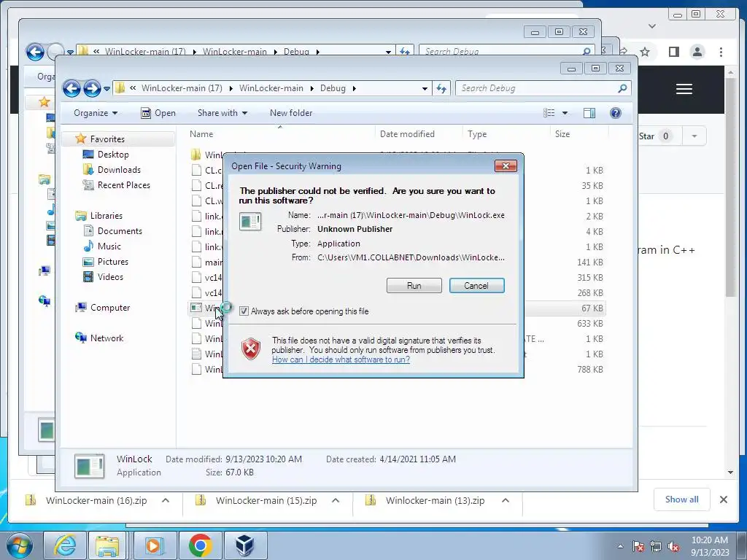Open recent pages dropdown next to forward button
Image resolution: width=747 pixels, height=560 pixels.
coord(107,88)
